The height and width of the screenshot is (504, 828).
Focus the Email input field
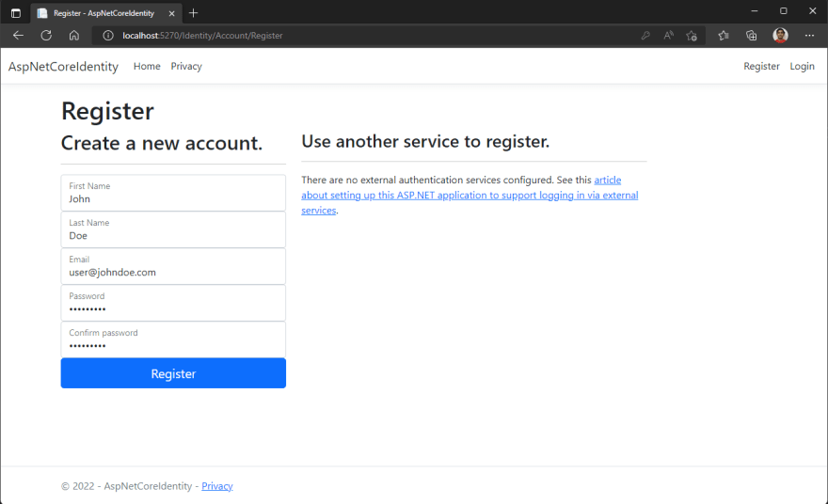coord(173,266)
